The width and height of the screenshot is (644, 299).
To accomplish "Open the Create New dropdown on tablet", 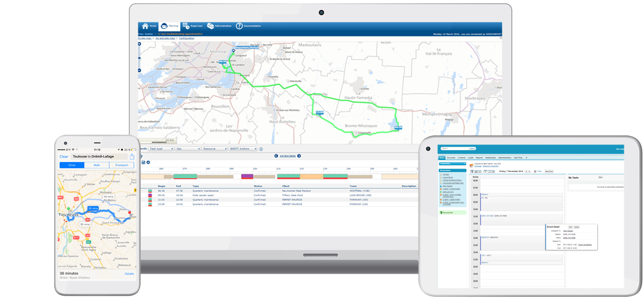I will [452, 164].
